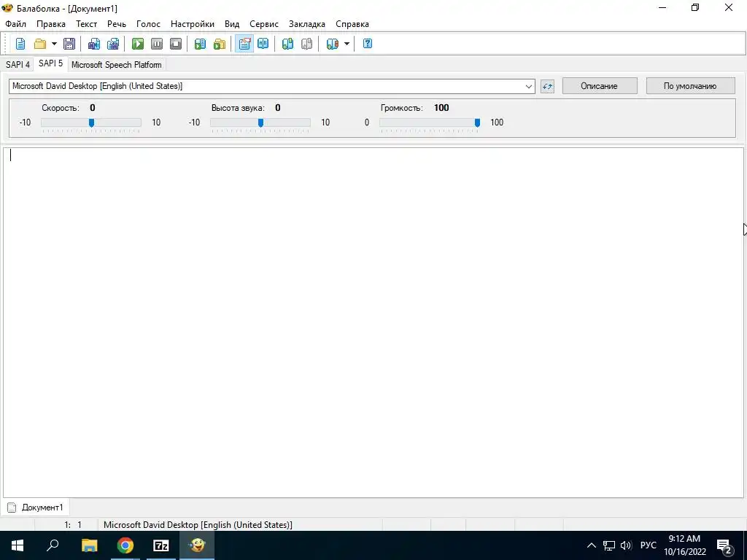Image resolution: width=747 pixels, height=560 pixels.
Task: Click the cursor position 1: 1 in status bar
Action: [x=73, y=525]
